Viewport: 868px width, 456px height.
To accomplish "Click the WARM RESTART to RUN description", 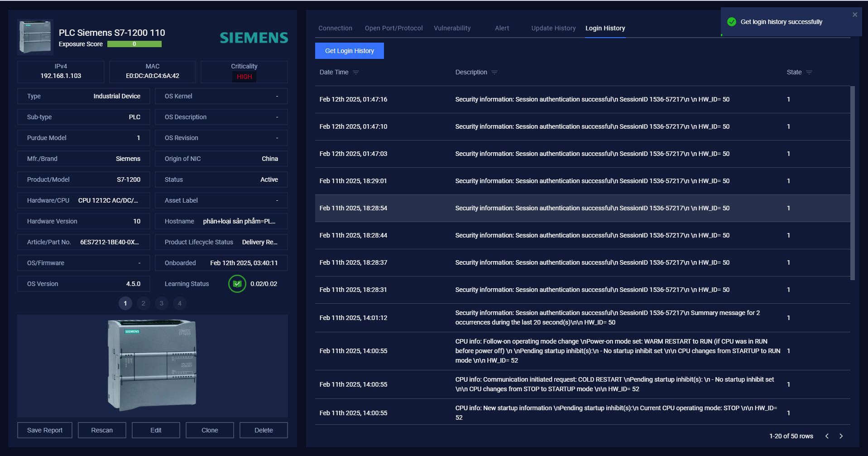I will coord(618,351).
